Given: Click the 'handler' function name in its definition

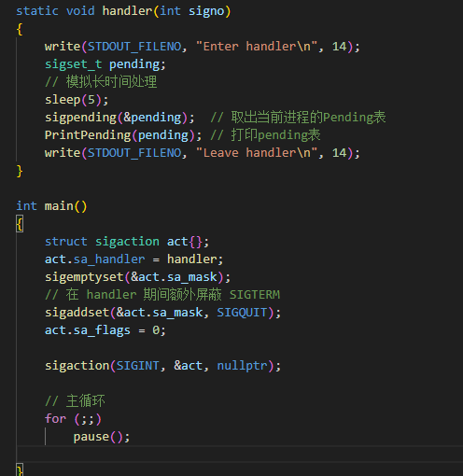Looking at the screenshot, I should (x=127, y=11).
